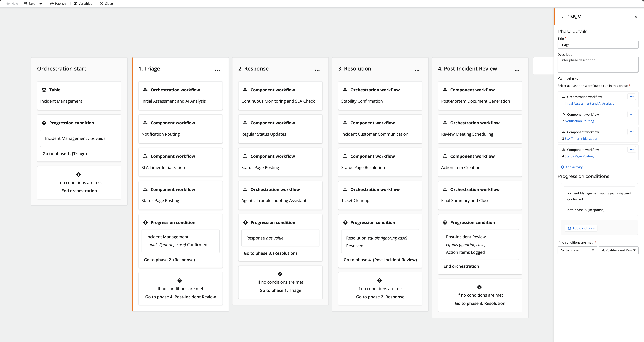Open Variables from the top toolbar
Viewport: 644px width, 342px height.
[83, 3]
